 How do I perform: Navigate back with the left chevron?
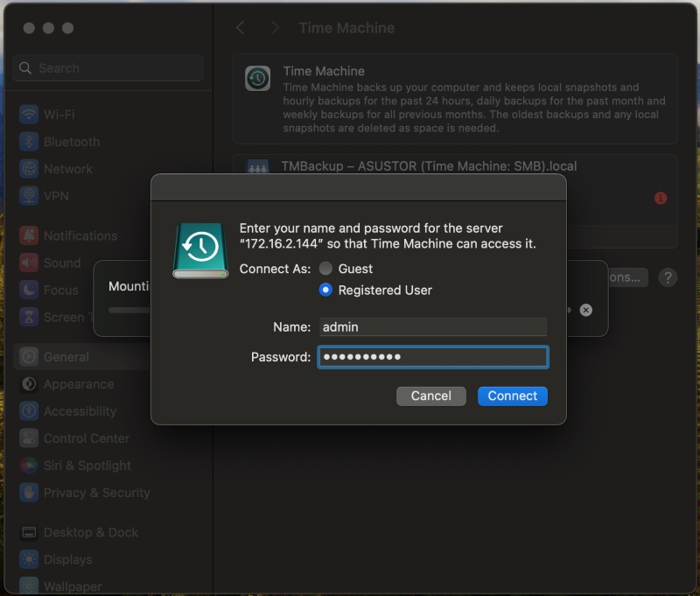241,28
